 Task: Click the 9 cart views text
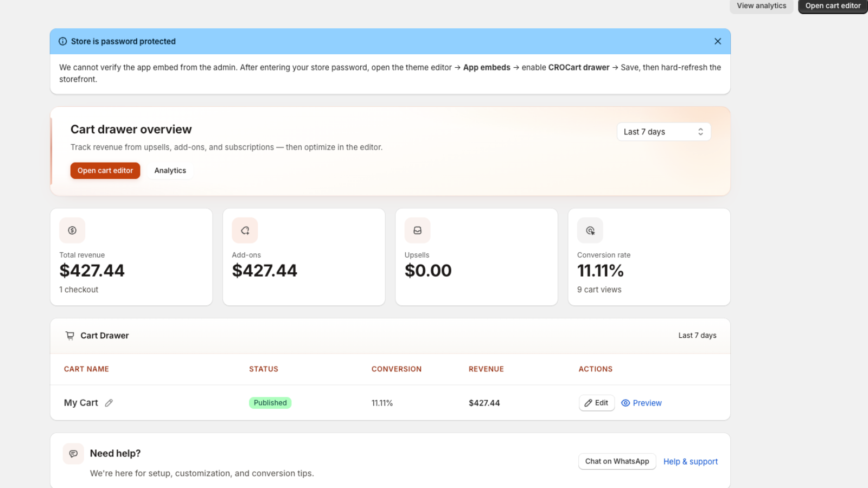[599, 290]
